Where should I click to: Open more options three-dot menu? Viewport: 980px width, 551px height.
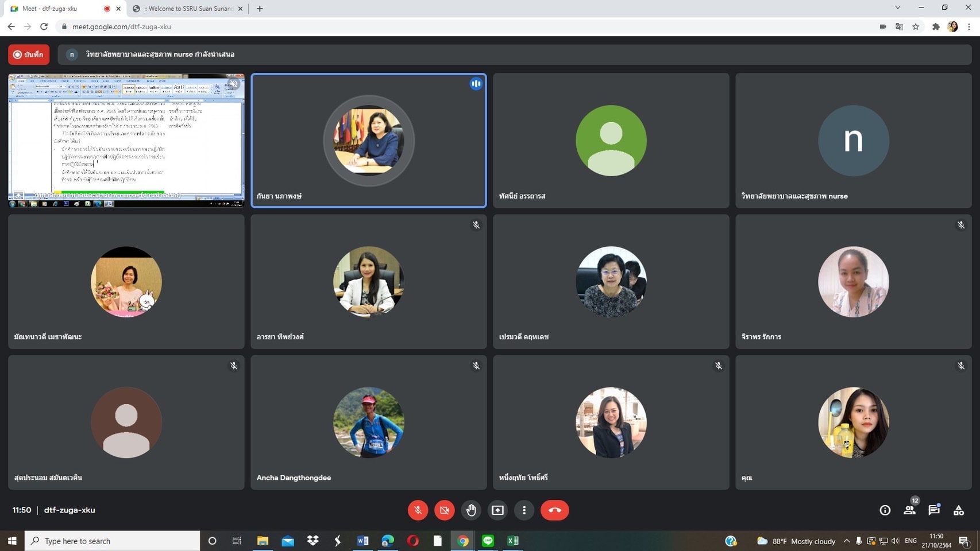pyautogui.click(x=524, y=510)
